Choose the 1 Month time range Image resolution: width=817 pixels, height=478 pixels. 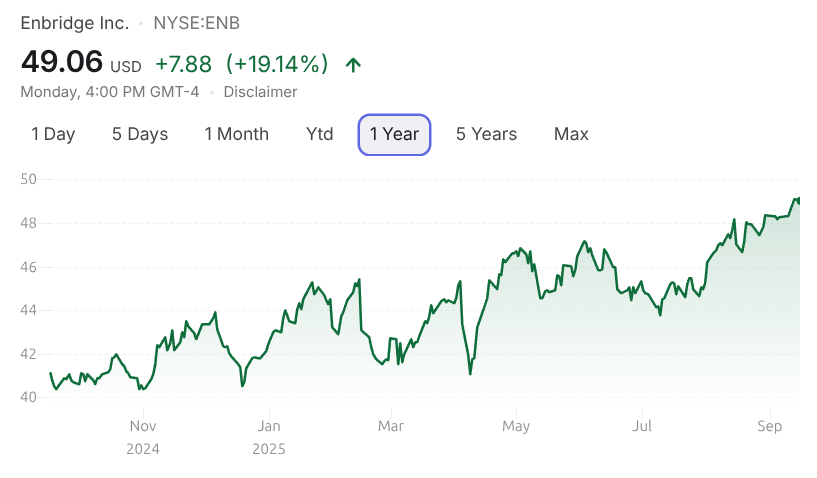237,134
